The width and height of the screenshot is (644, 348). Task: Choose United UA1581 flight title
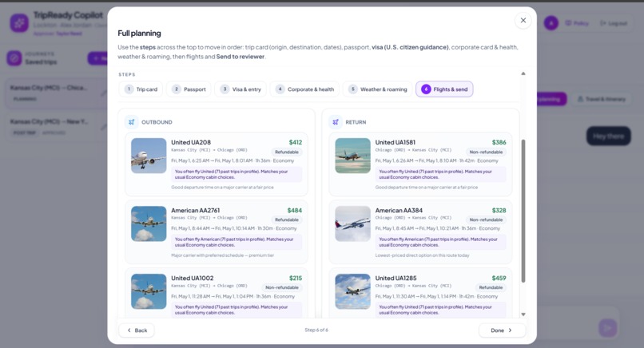pyautogui.click(x=395, y=142)
